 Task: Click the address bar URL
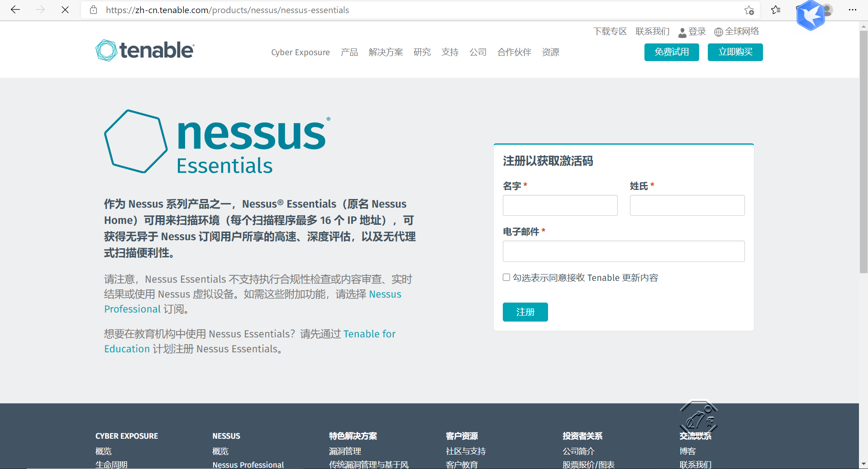pos(228,10)
